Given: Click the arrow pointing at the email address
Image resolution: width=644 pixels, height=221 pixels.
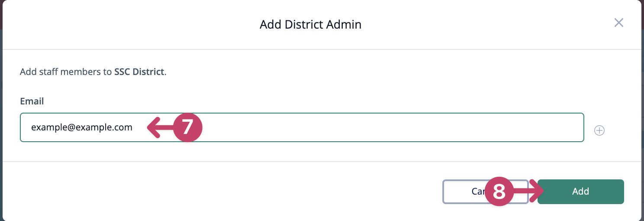Looking at the screenshot, I should pyautogui.click(x=160, y=128).
